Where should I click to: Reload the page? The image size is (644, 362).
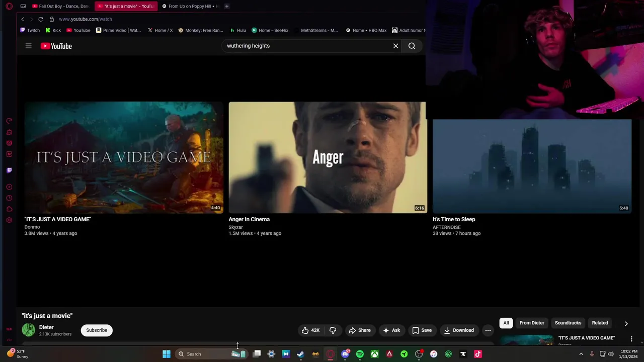pos(41,19)
